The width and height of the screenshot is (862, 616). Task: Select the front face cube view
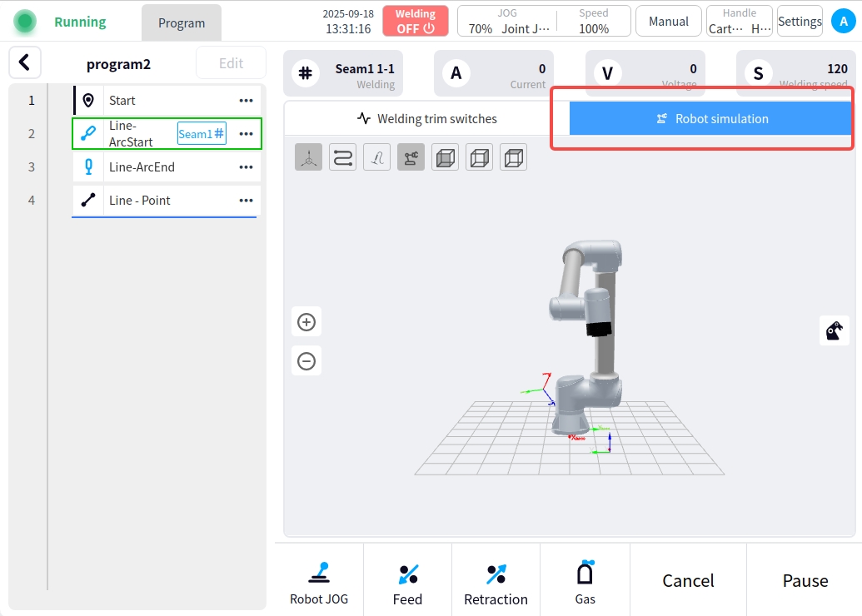point(445,157)
